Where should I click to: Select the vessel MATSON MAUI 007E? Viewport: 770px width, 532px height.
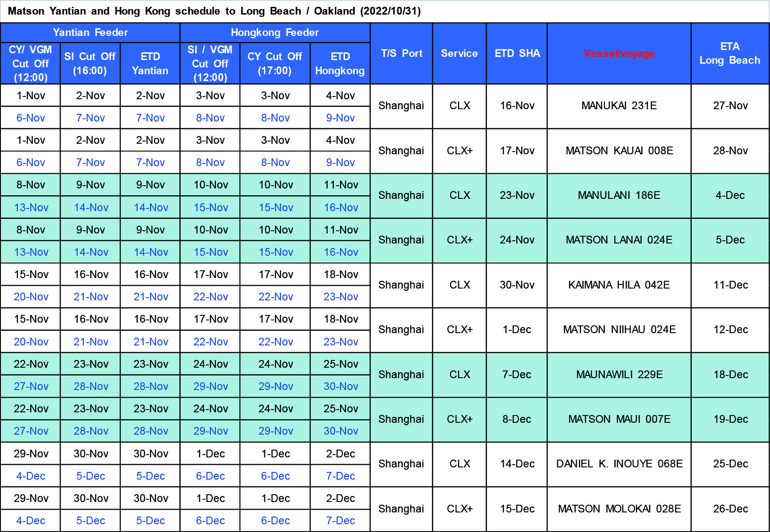[619, 420]
